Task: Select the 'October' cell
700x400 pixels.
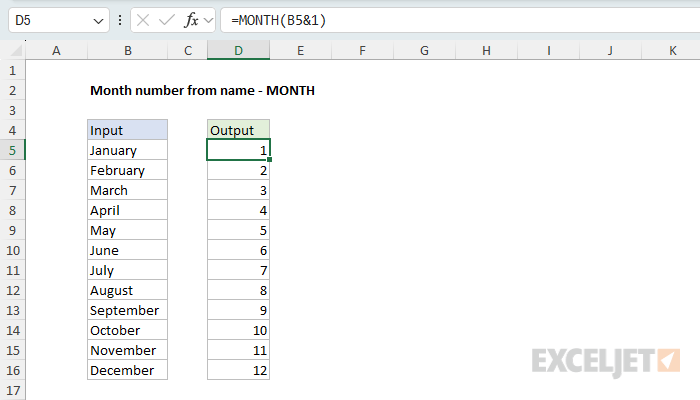Action: 128,330
